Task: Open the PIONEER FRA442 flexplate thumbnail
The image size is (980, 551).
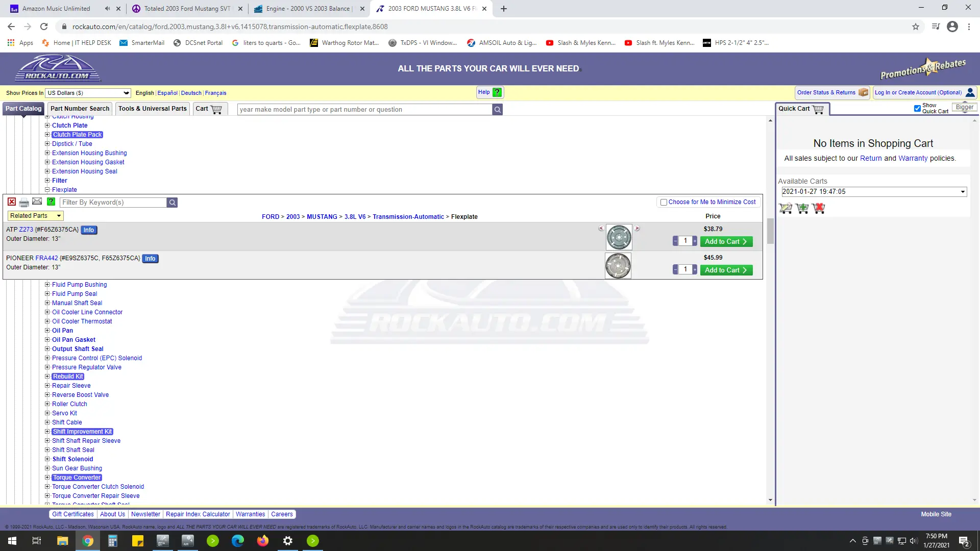Action: tap(618, 266)
